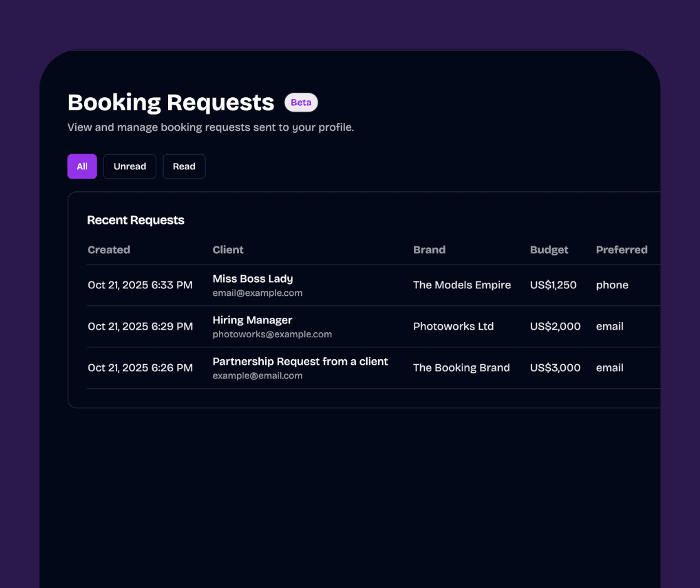Viewport: 700px width, 588px height.
Task: Click Photoworks Ltd brand cell
Action: coord(453,327)
